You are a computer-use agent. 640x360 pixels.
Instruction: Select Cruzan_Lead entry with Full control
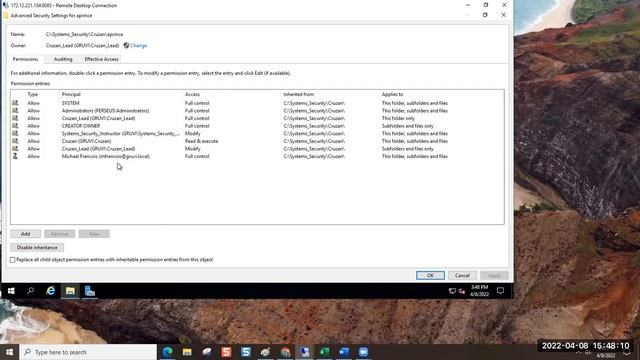pos(257,118)
